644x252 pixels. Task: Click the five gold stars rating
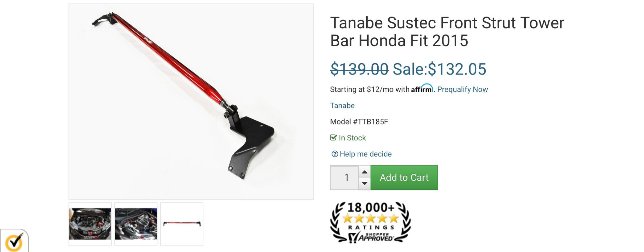click(371, 218)
